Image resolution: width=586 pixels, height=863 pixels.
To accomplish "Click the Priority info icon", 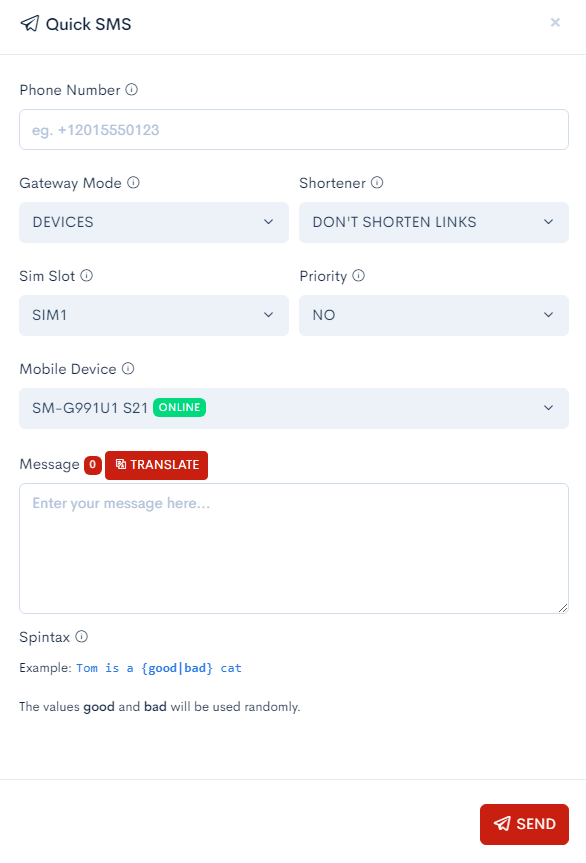I will [x=358, y=275].
